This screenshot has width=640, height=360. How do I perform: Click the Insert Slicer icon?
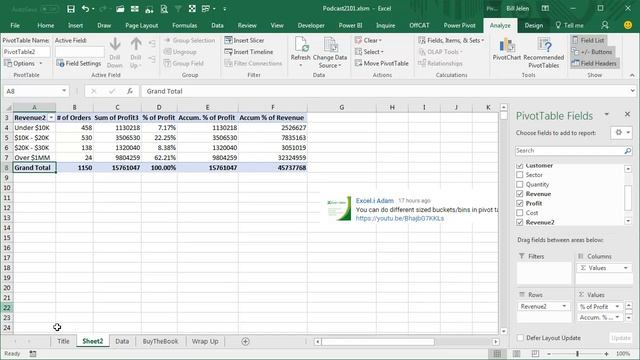point(228,40)
